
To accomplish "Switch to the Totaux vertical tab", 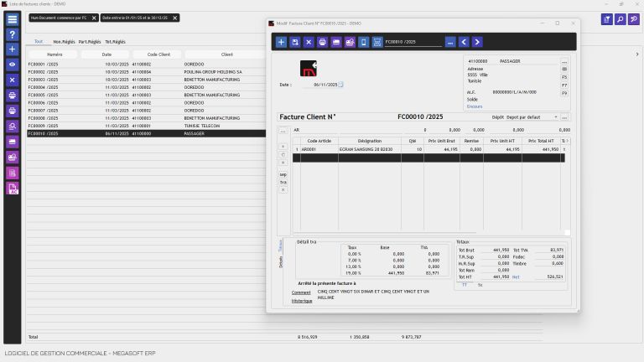I will pos(281,246).
